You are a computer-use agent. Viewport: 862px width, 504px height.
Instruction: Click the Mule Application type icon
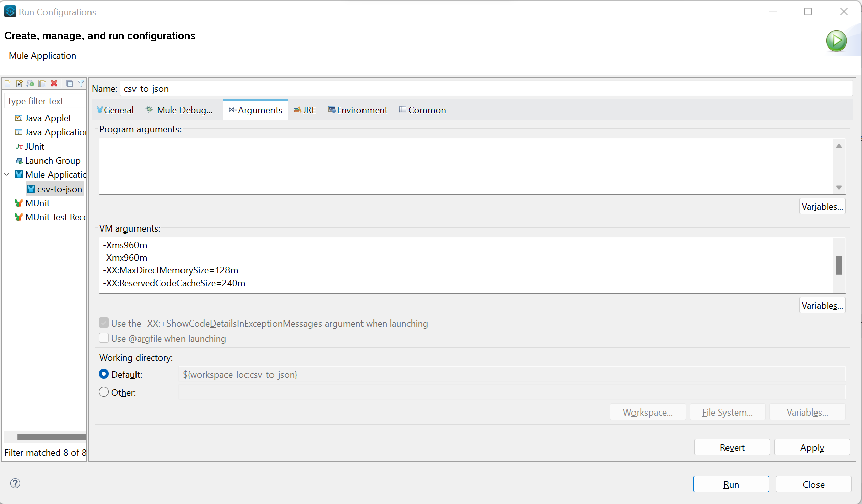pyautogui.click(x=19, y=174)
